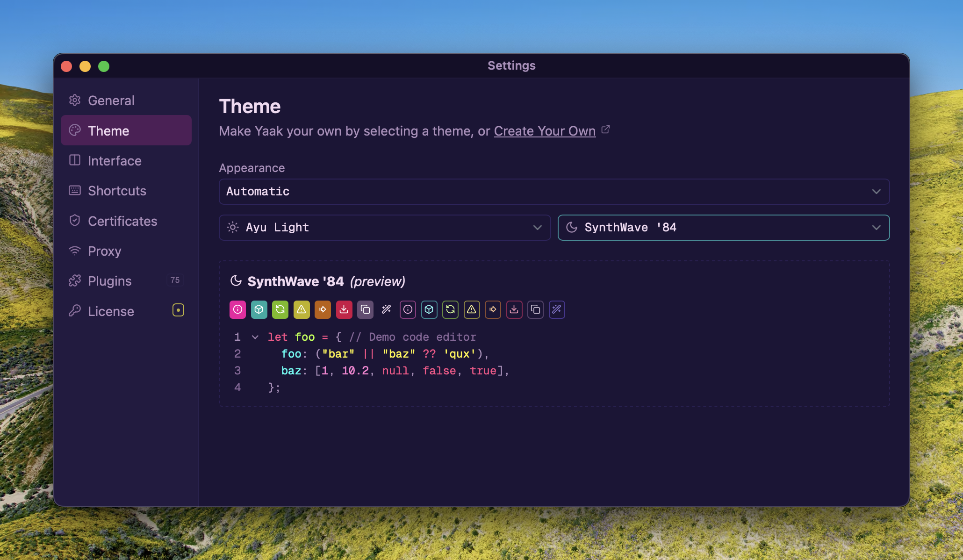The image size is (963, 560).
Task: Open the Plugins settings tab
Action: (110, 281)
